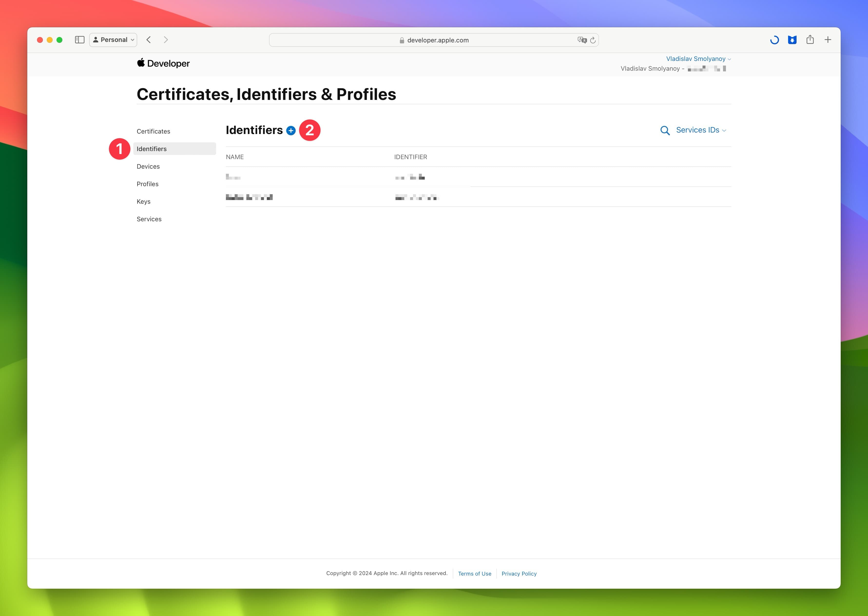868x616 pixels.
Task: Reload the page in the address bar
Action: pos(593,40)
